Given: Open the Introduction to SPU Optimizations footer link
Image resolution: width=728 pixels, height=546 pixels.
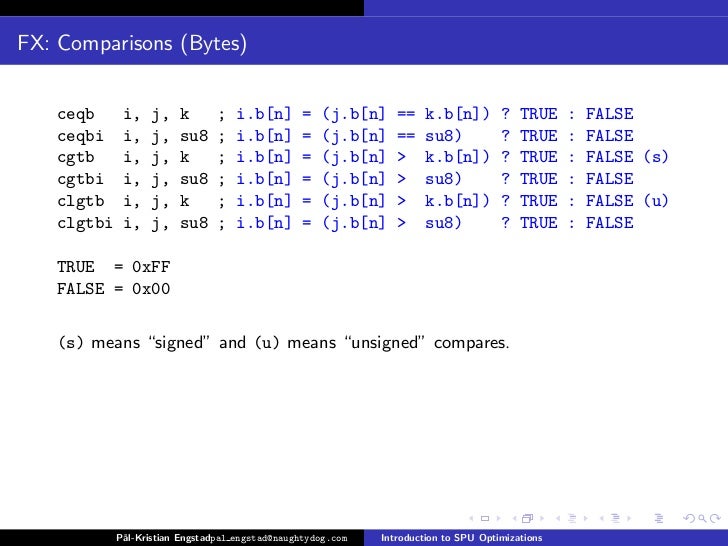Looking at the screenshot, I should pyautogui.click(x=462, y=538).
